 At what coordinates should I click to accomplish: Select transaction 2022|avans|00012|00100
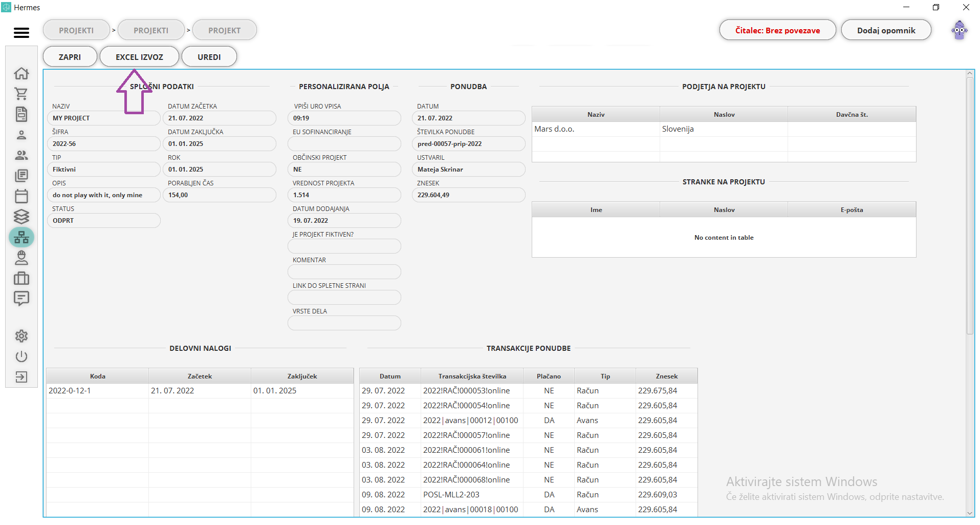(x=528, y=421)
